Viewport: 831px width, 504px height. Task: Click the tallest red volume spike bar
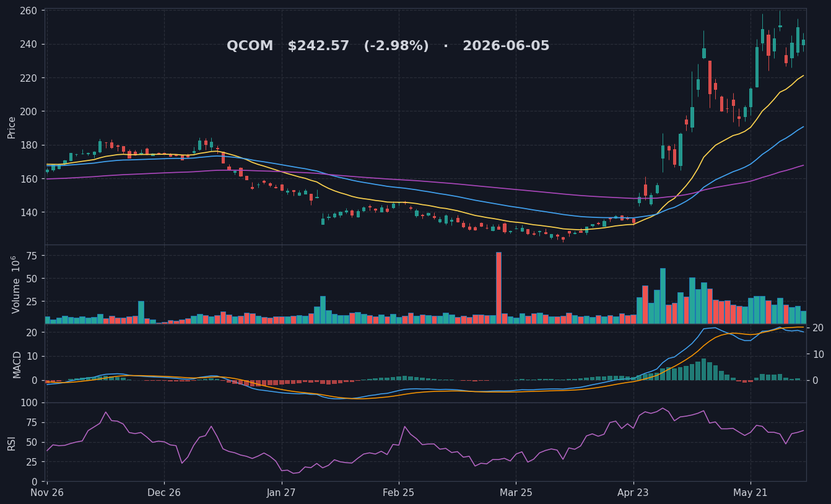498,288
